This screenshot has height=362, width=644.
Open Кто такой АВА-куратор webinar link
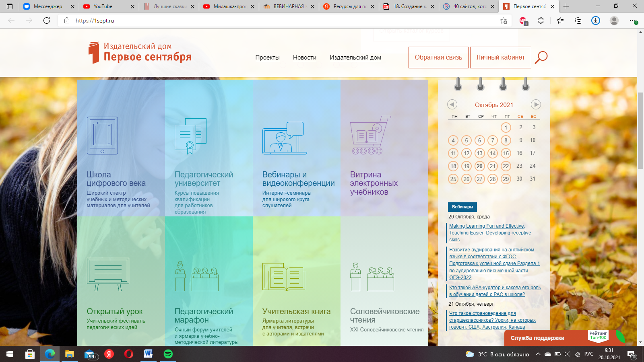tap(495, 291)
